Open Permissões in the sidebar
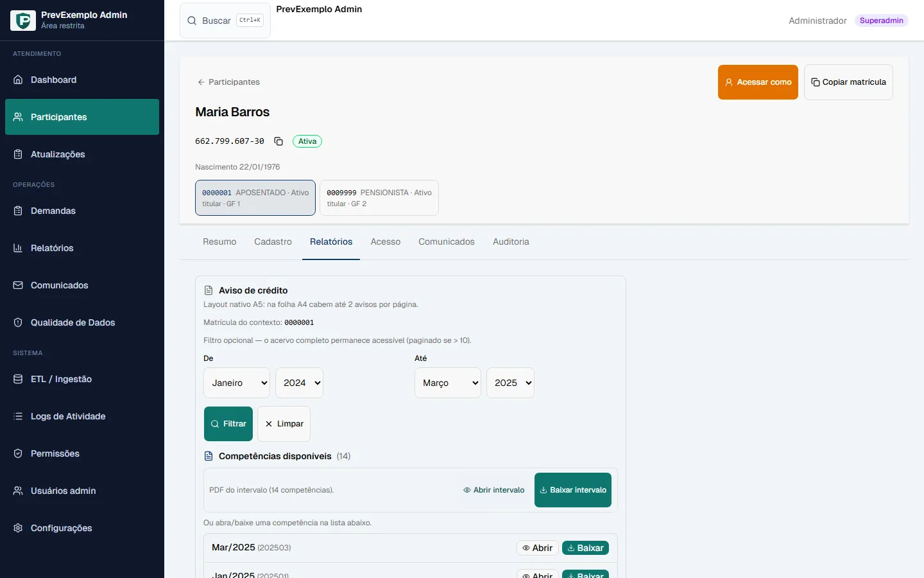This screenshot has width=924, height=578. click(82, 453)
